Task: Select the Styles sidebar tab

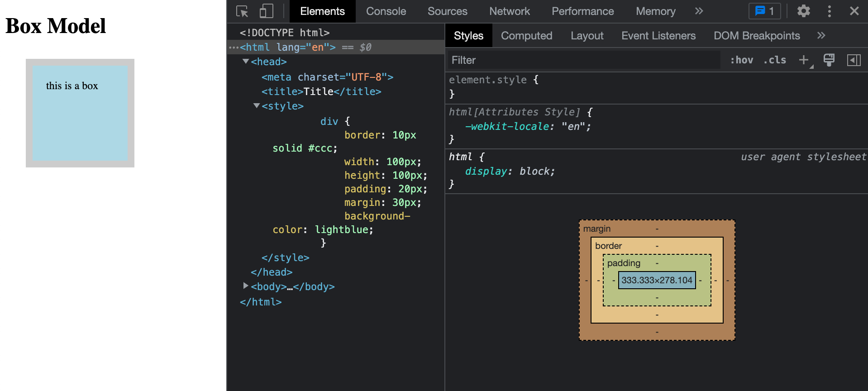Action: (x=468, y=35)
